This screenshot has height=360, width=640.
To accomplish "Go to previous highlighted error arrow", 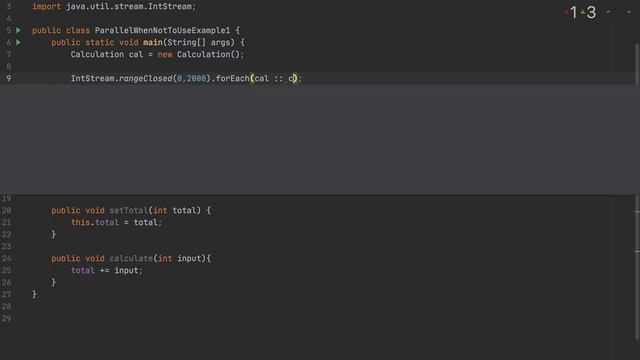I will click(x=608, y=12).
